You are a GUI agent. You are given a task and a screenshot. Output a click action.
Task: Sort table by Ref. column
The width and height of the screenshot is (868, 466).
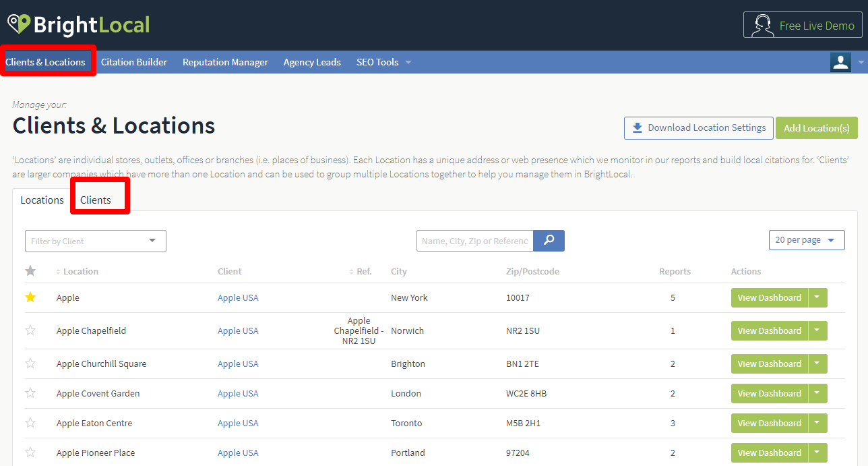361,271
